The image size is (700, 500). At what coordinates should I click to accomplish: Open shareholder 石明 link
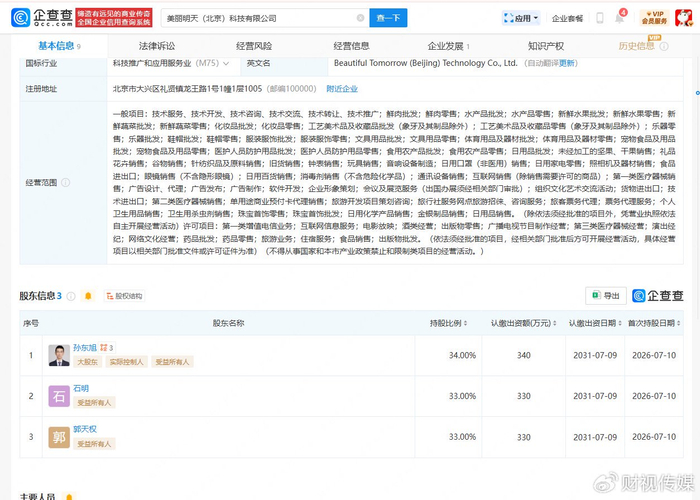81,388
